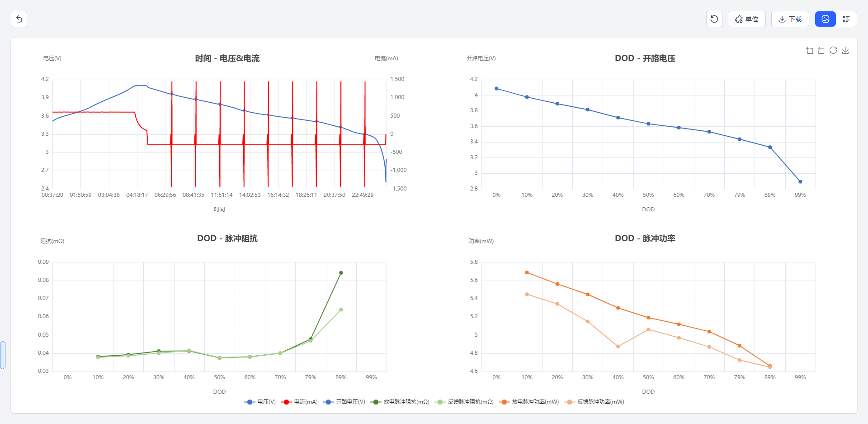Click the DOD - 脉冲功率 chart title
Viewport: 868px width, 424px height.
click(x=645, y=238)
